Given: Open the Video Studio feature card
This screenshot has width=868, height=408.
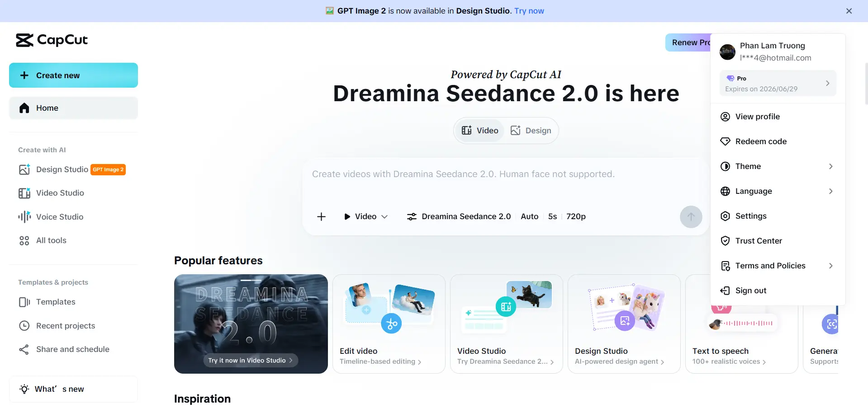Looking at the screenshot, I should pyautogui.click(x=507, y=324).
